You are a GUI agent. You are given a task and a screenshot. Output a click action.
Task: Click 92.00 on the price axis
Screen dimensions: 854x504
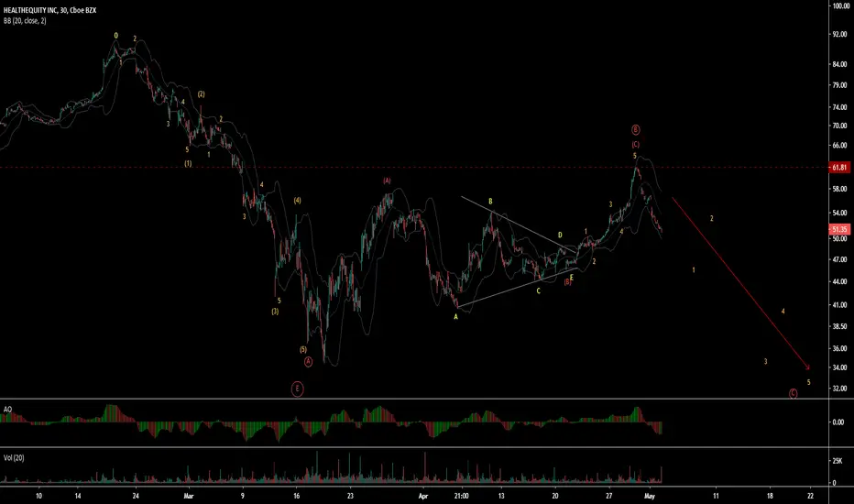coord(839,34)
